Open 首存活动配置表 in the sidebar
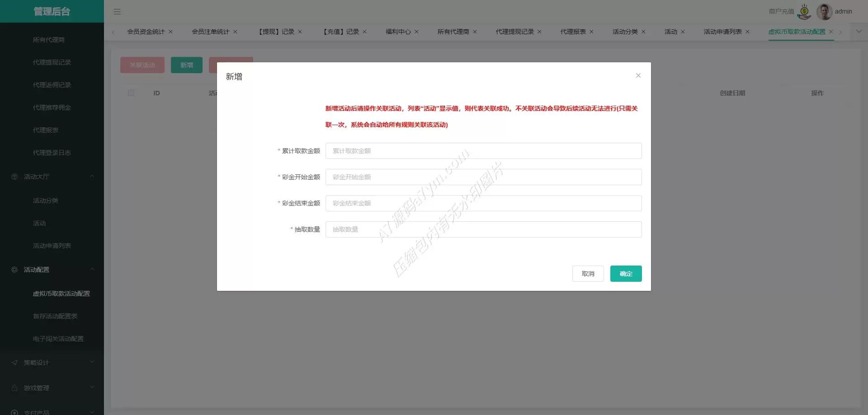Image resolution: width=868 pixels, height=415 pixels. (55, 316)
